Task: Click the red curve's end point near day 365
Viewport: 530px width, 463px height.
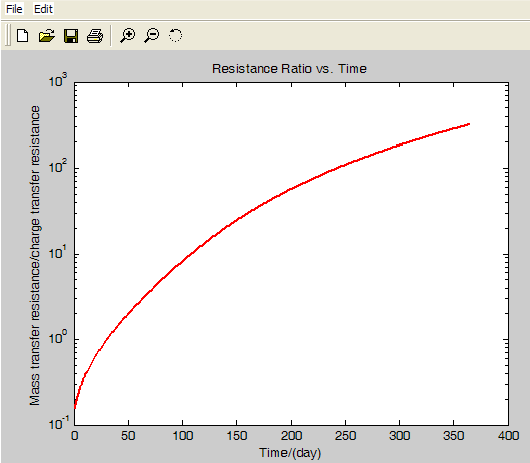Action: [468, 124]
